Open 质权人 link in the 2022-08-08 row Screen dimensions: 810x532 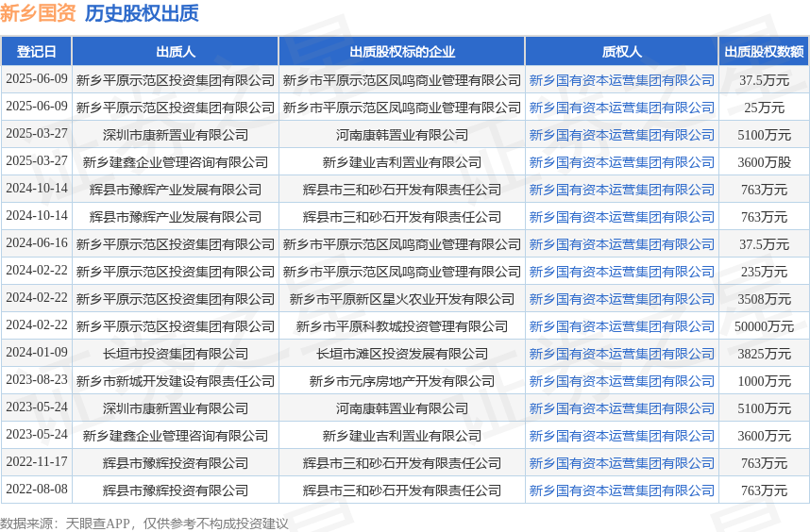621,490
